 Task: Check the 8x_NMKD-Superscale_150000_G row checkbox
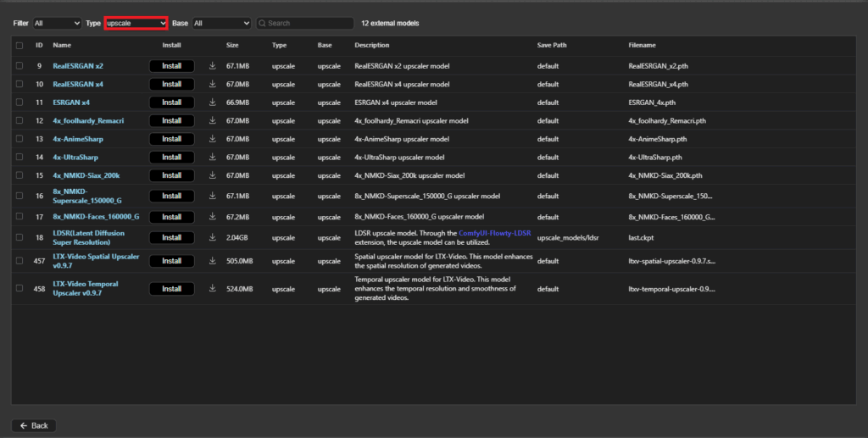point(19,196)
